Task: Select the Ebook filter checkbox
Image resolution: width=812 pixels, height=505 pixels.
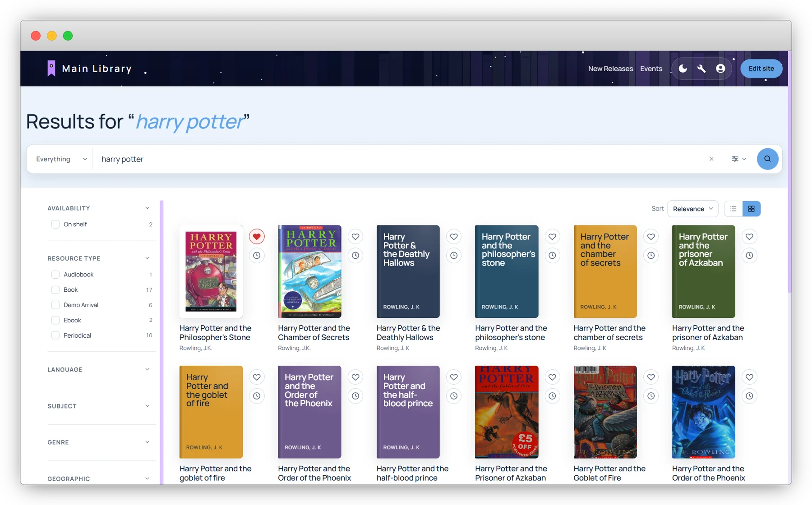Action: [x=55, y=321]
